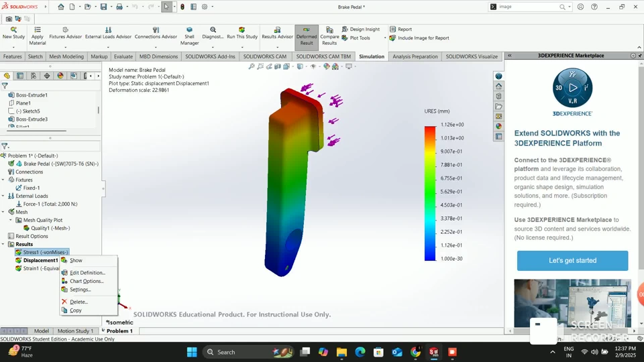Click the Home icon in title toolbar
Image resolution: width=644 pixels, height=362 pixels.
[x=61, y=7]
